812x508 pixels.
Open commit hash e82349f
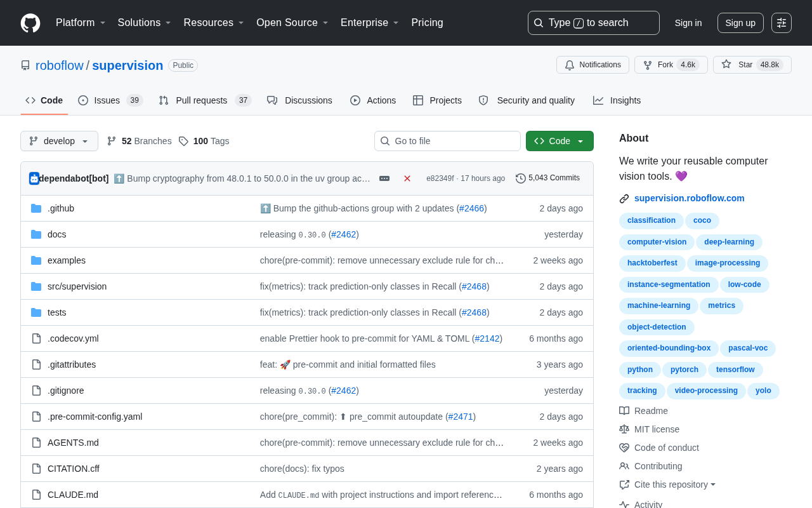coord(440,178)
